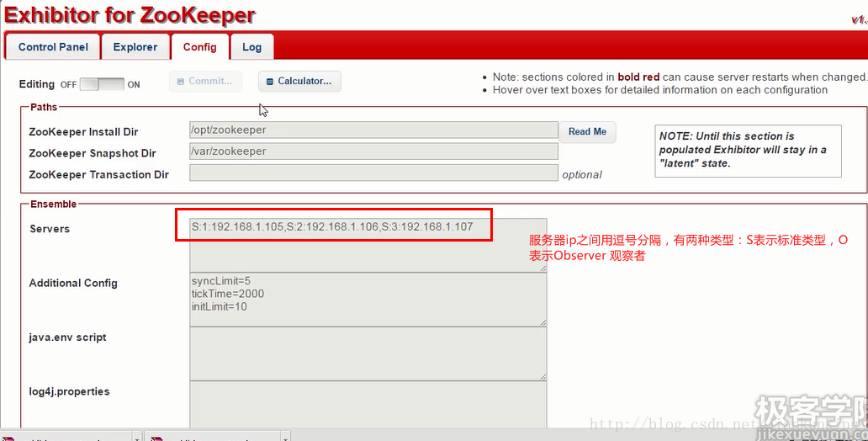Click the latent state NOTE box
The width and height of the screenshot is (868, 441).
point(748,151)
